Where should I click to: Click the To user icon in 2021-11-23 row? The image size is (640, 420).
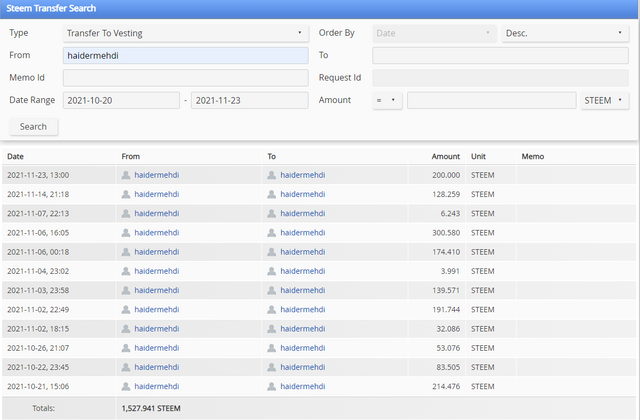pyautogui.click(x=271, y=175)
